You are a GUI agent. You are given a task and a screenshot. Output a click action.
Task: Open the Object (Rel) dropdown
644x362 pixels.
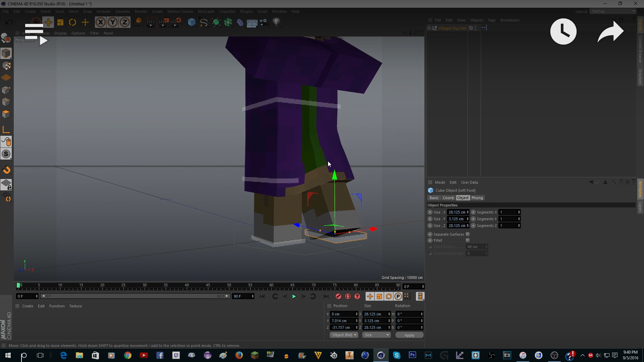(x=344, y=335)
